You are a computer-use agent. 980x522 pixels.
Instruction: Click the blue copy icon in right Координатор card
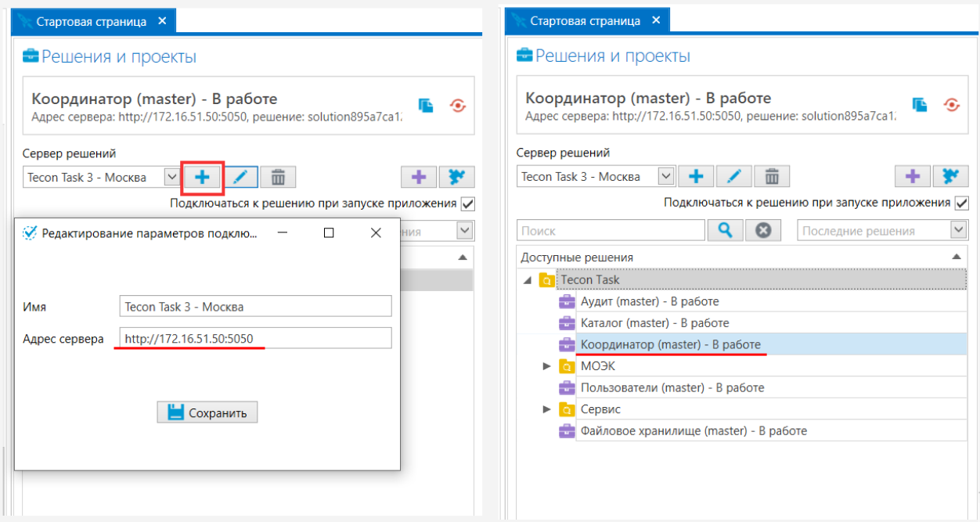(x=920, y=104)
